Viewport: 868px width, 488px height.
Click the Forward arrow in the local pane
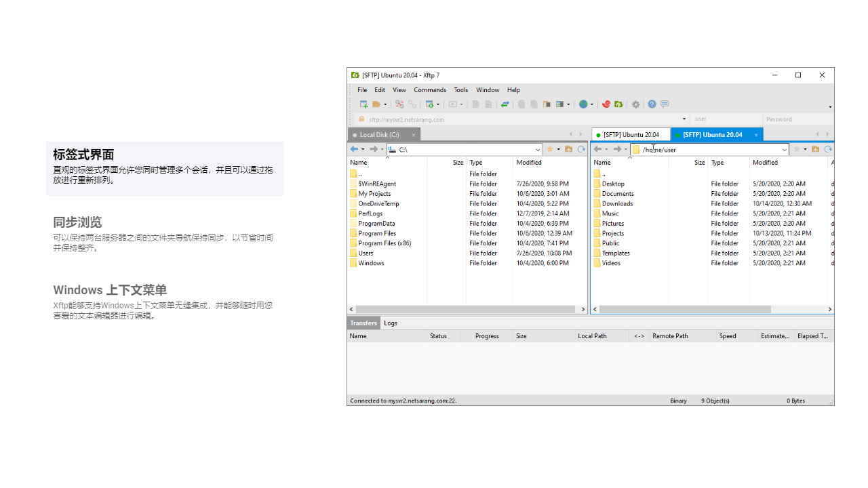[x=373, y=149]
